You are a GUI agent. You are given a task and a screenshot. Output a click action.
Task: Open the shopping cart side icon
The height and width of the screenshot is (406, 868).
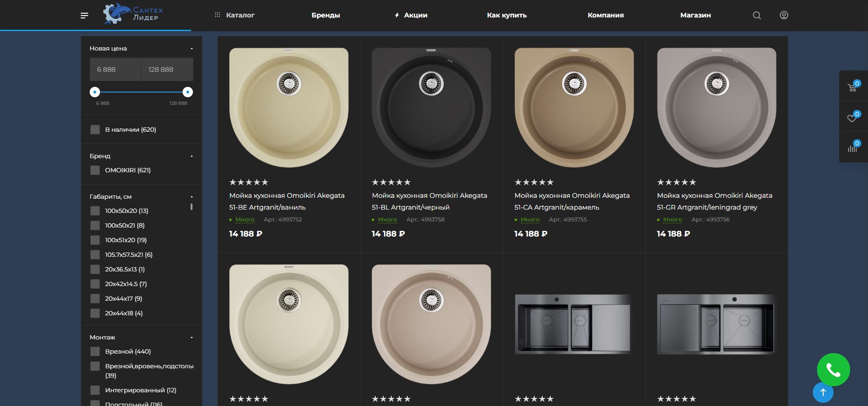[x=853, y=87]
